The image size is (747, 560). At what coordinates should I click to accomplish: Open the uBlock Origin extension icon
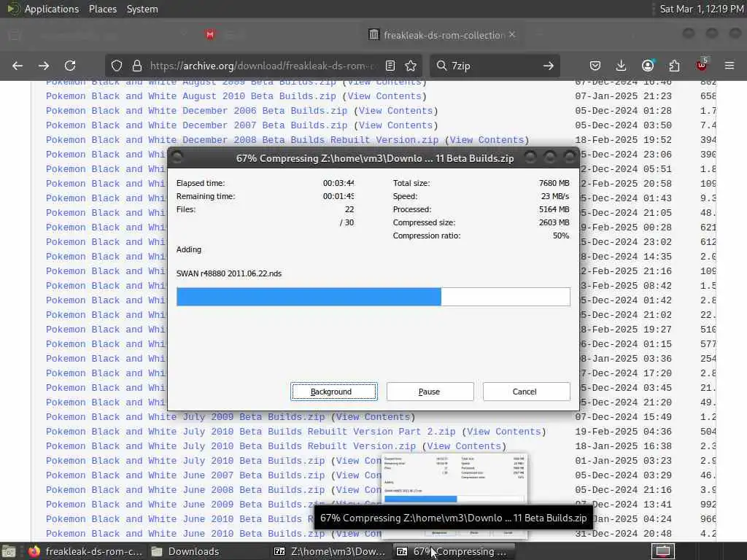click(701, 65)
